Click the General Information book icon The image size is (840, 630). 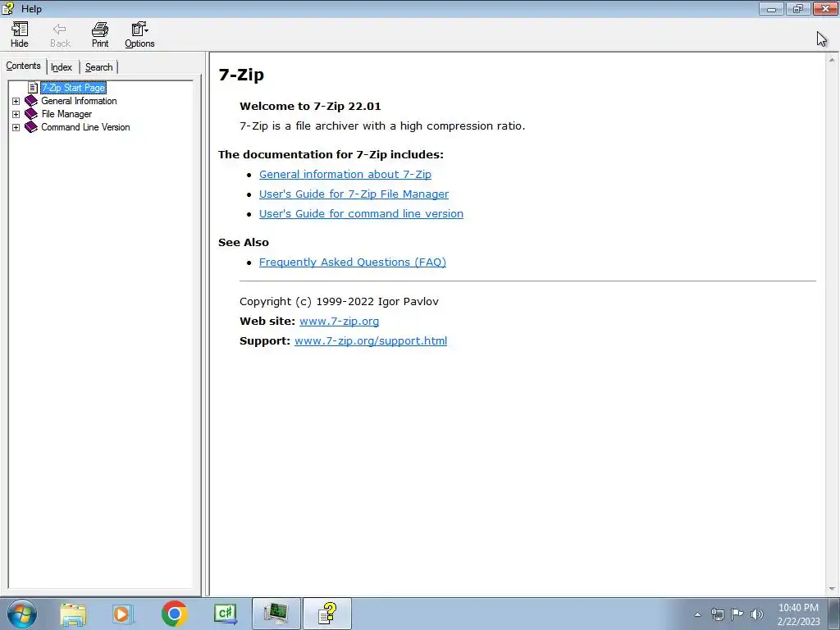31,101
